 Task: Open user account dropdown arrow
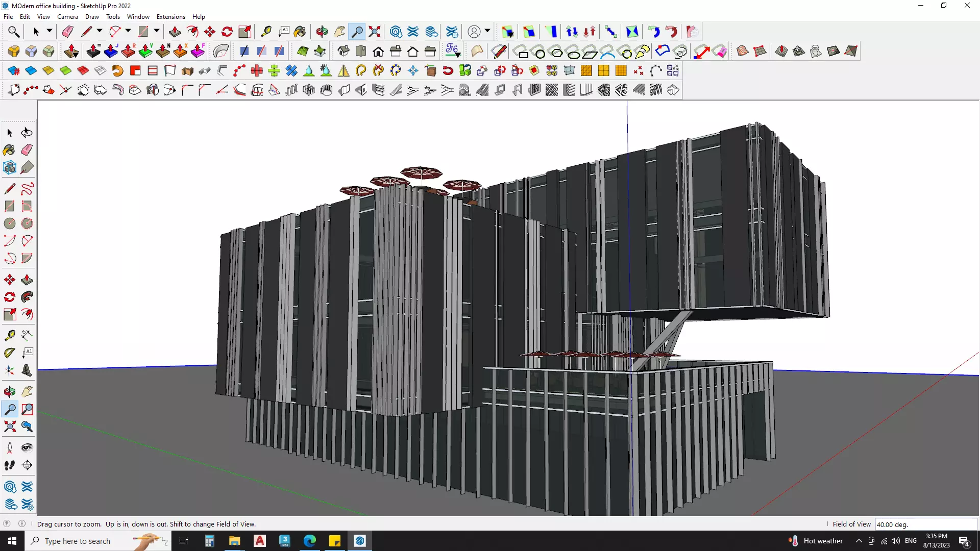click(x=487, y=31)
